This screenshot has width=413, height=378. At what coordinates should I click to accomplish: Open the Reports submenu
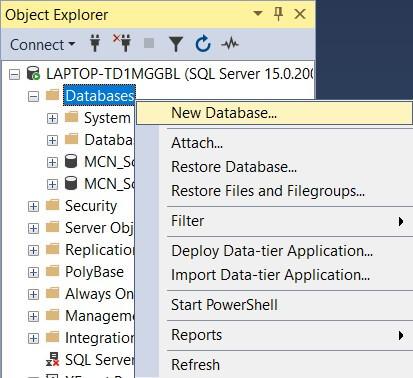pyautogui.click(x=274, y=335)
